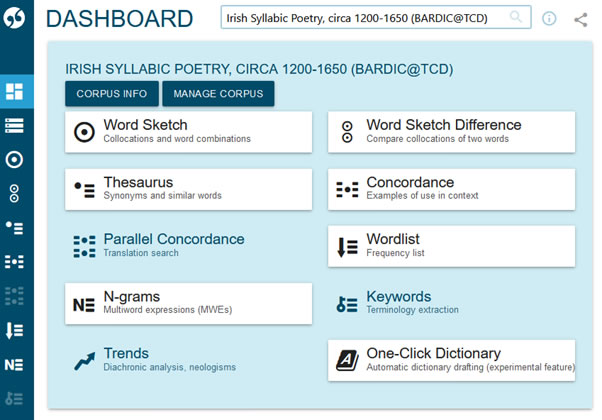Click the Parallel Concordance tile icon
Image resolution: width=602 pixels, height=420 pixels.
click(x=84, y=246)
